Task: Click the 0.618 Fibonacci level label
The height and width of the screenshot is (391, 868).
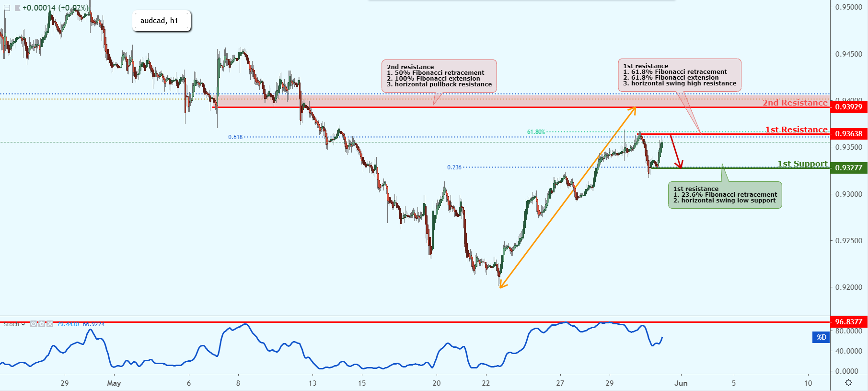Action: (235, 137)
